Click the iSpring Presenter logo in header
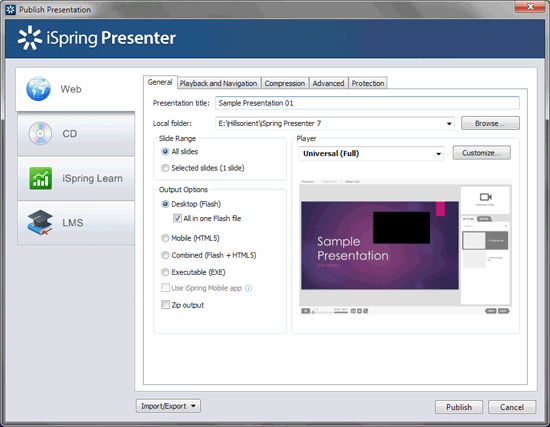550x427 pixels. pyautogui.click(x=97, y=38)
